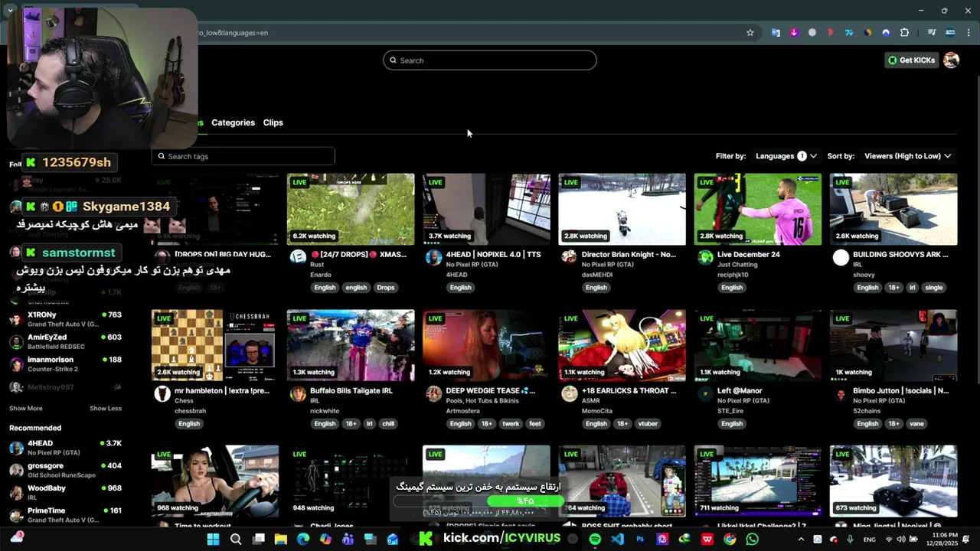Click the Get KICKs button

(x=911, y=60)
